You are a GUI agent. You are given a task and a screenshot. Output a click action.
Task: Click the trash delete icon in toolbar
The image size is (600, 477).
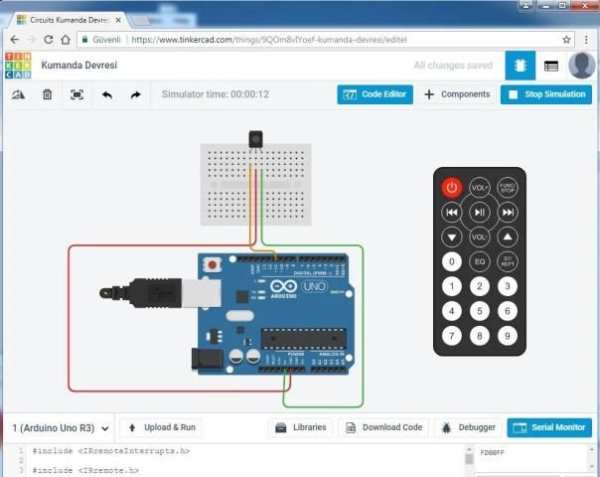[47, 94]
